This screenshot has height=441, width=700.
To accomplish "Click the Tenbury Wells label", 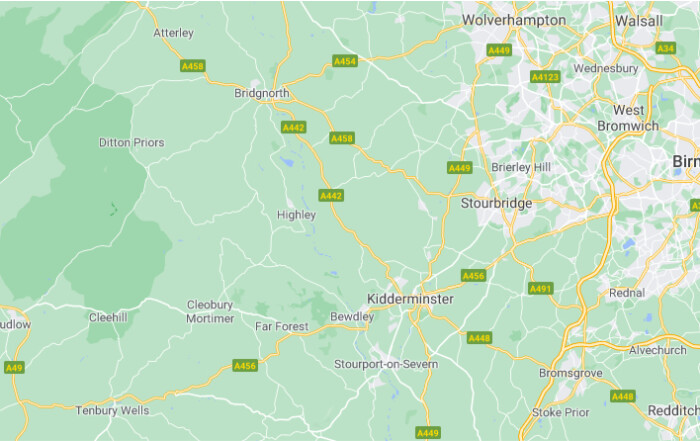I will click(x=112, y=410).
